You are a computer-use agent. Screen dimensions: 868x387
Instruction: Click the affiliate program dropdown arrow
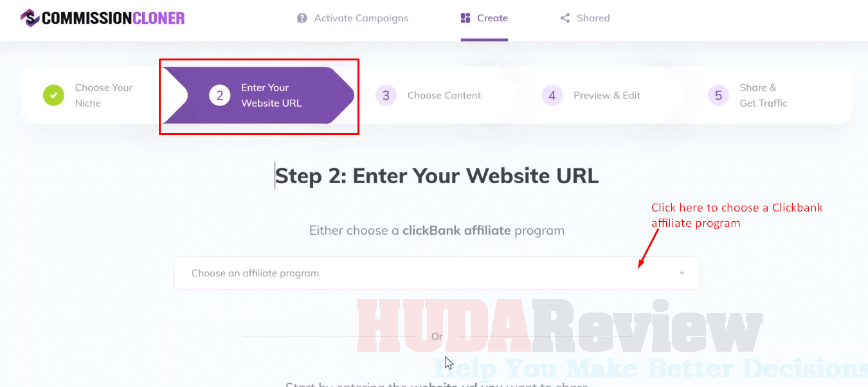(682, 273)
